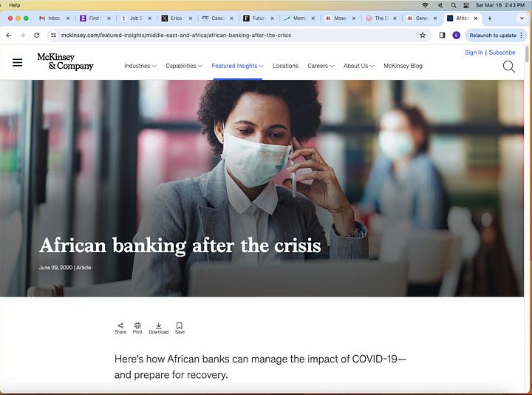Click the Sign In link
Screen dimensions: 532x395
474,53
